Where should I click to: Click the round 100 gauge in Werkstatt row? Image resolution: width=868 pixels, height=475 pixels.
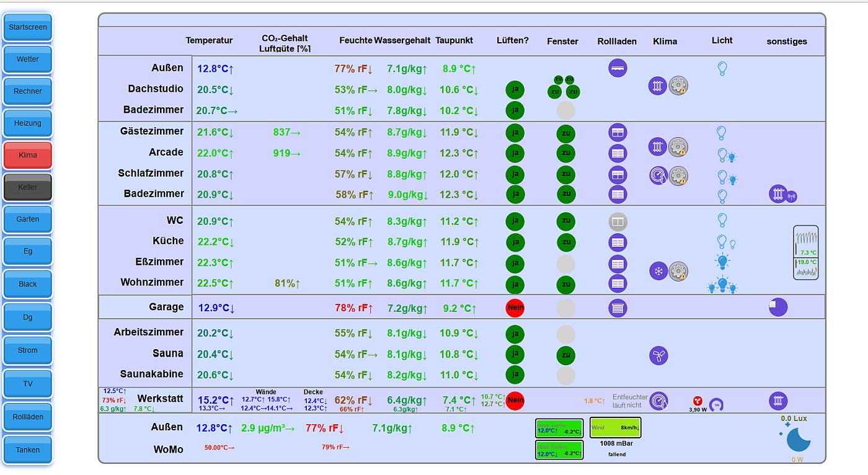click(717, 405)
